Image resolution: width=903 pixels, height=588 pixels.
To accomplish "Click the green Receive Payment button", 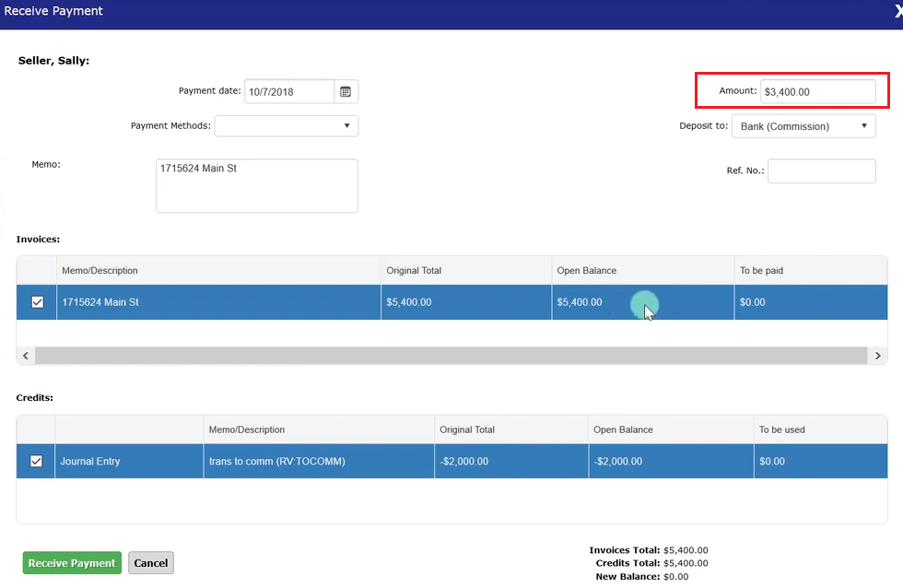I will coord(72,563).
